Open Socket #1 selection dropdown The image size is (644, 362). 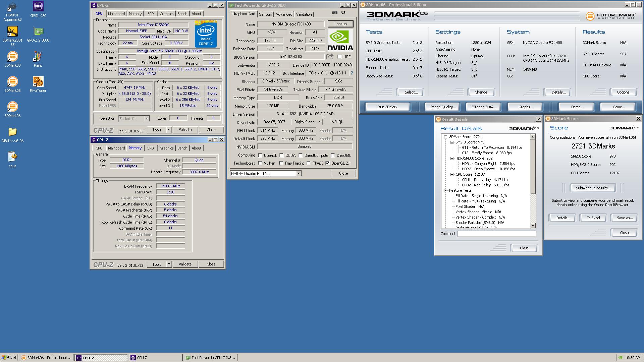tap(147, 118)
